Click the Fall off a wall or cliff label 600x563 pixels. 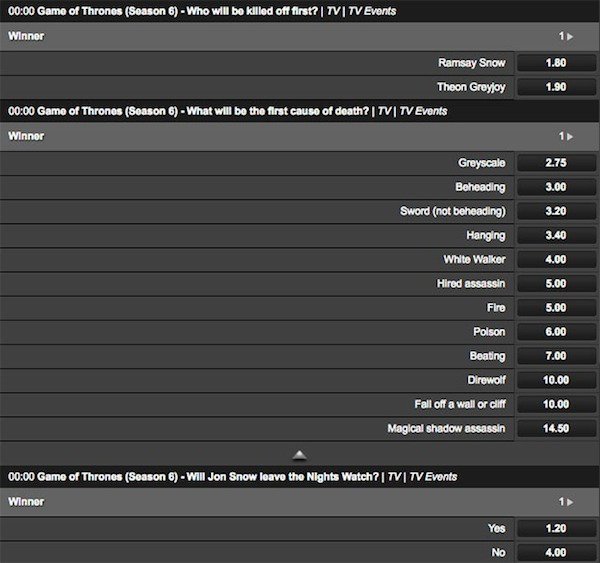pyautogui.click(x=460, y=404)
